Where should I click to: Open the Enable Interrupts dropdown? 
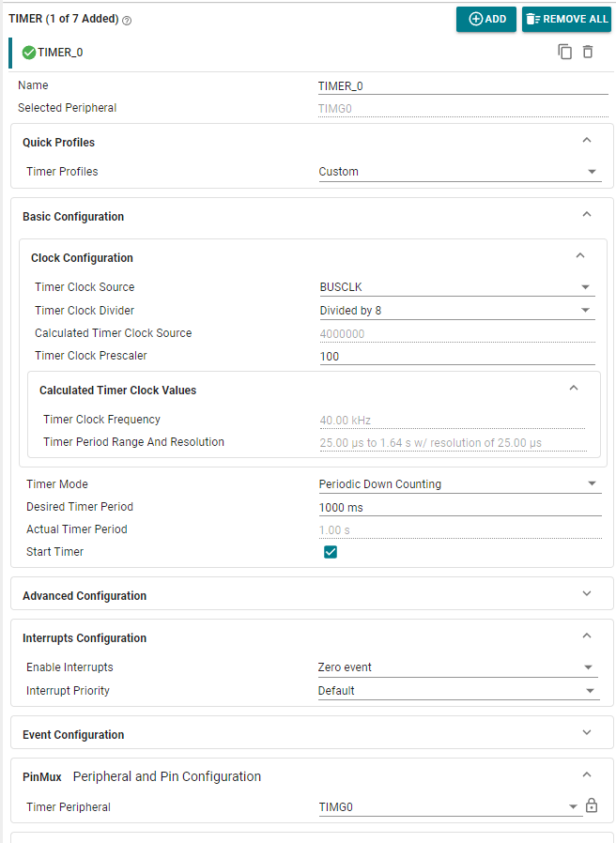[x=458, y=667]
